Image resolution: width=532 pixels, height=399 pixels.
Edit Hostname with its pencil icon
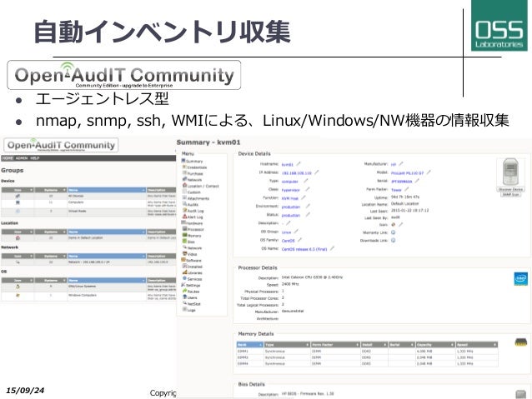click(299, 164)
